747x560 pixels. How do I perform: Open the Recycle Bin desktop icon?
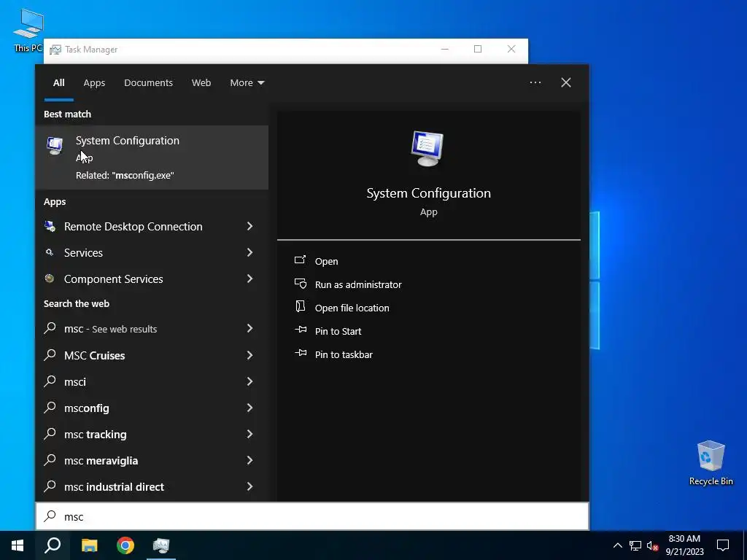click(711, 463)
